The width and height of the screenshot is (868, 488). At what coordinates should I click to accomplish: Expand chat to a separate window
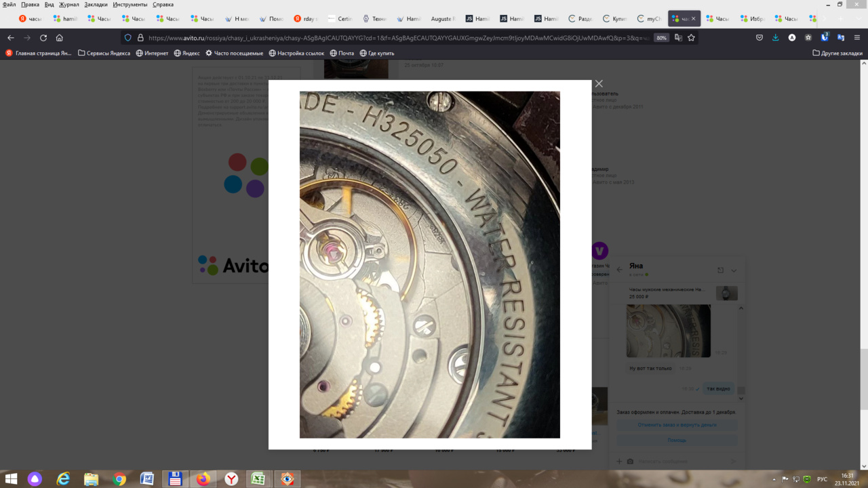pos(720,270)
